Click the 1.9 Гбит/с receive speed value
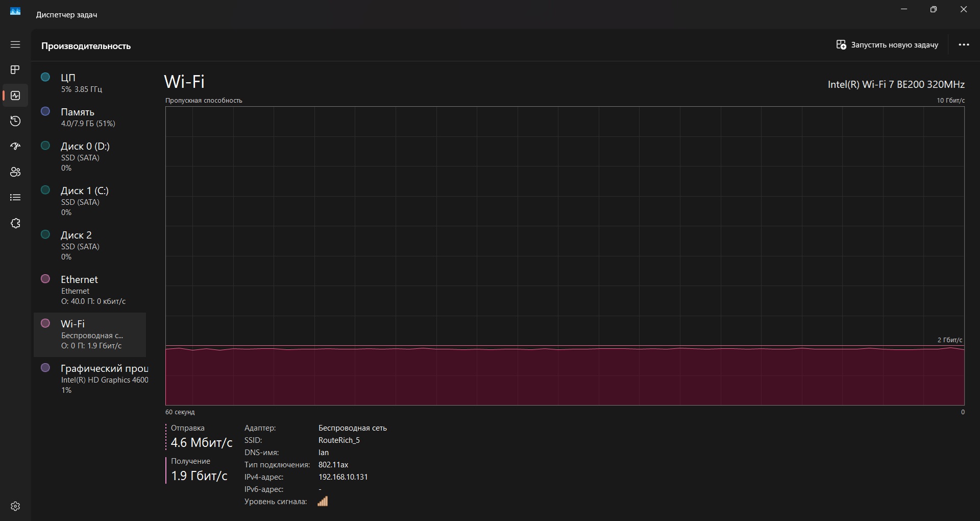980x521 pixels. [199, 476]
